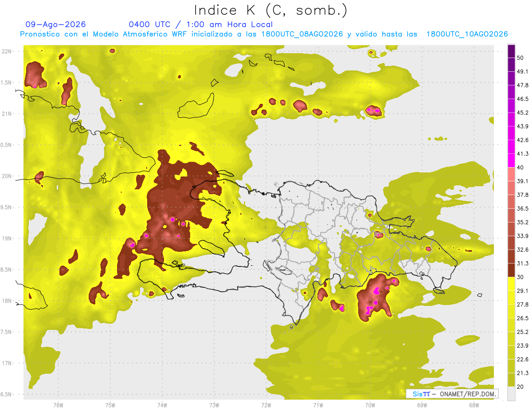Click the bottom colorbar value '20'

tap(521, 387)
